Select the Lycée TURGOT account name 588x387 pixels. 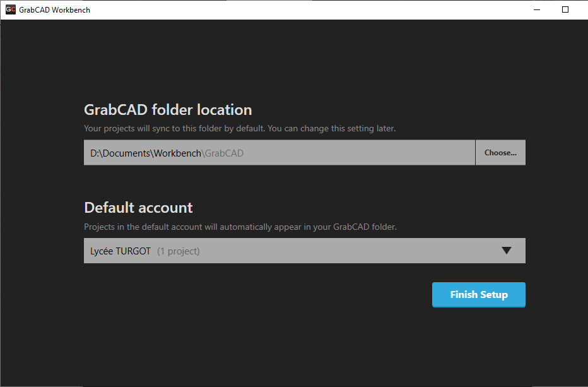pyautogui.click(x=121, y=251)
